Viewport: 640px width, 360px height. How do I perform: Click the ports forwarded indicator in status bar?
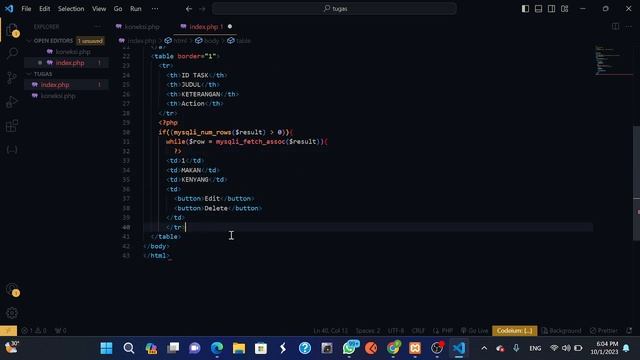pyautogui.click(x=60, y=331)
